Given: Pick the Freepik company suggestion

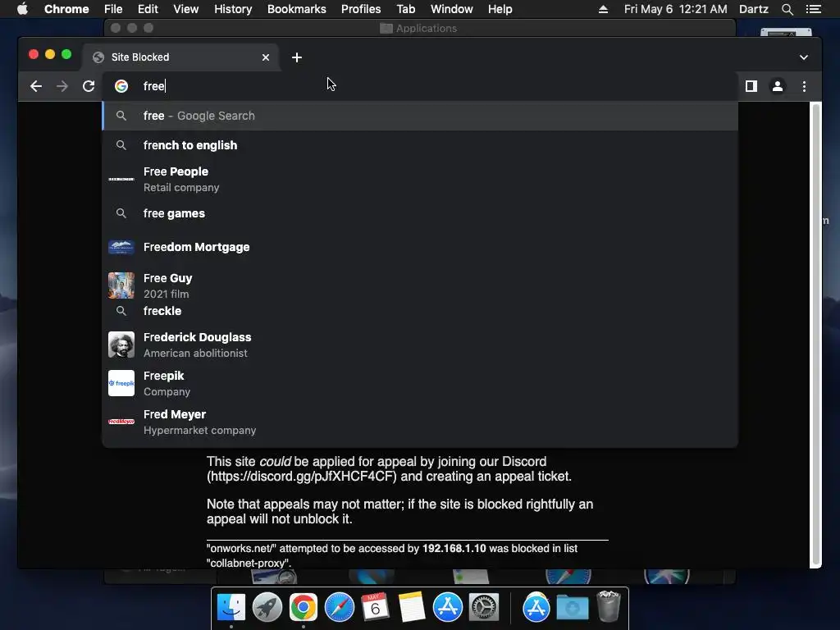Looking at the screenshot, I should 420,384.
